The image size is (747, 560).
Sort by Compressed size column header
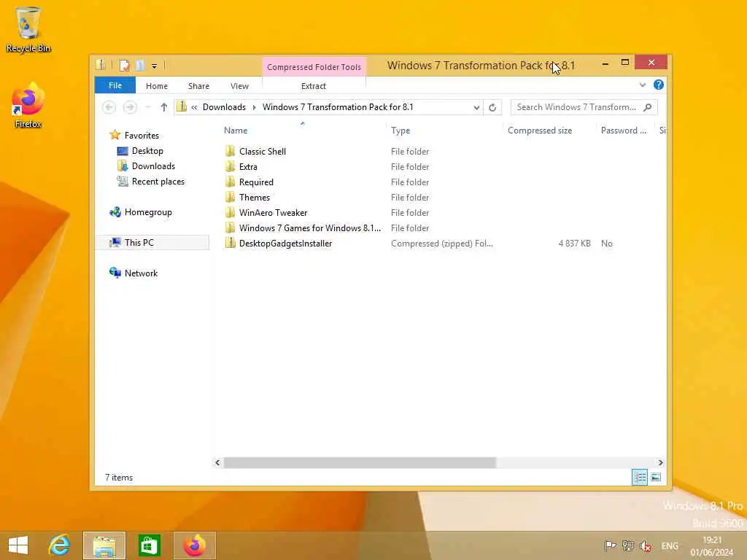click(x=540, y=131)
